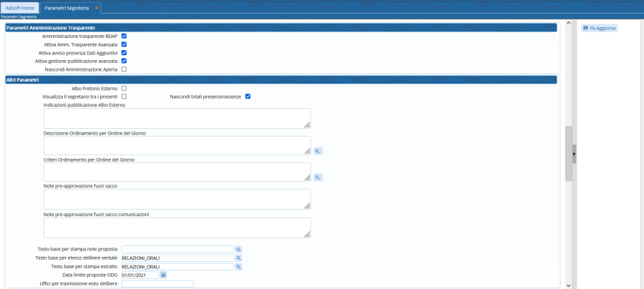Collapse the right side panel handle

(574, 153)
